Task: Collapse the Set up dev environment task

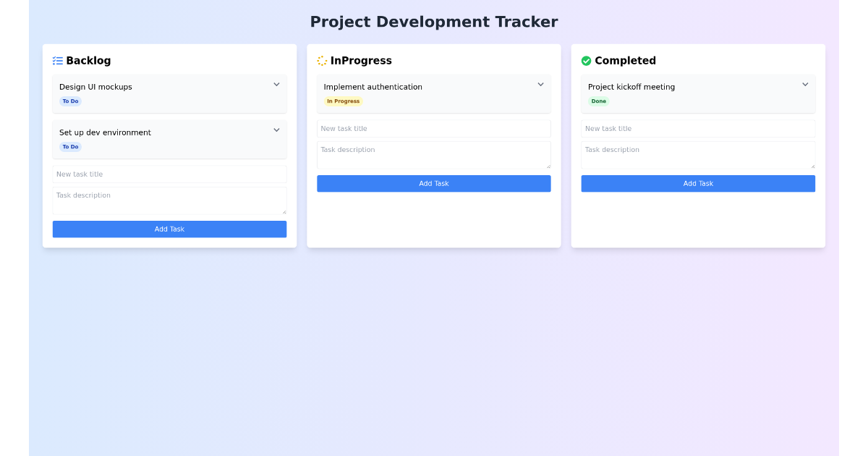Action: (276, 130)
